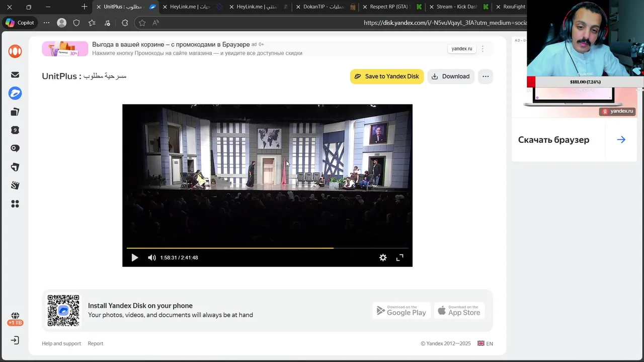Mute the video volume

tap(151, 257)
